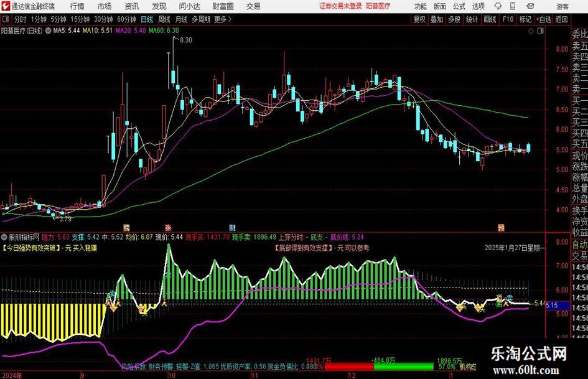Switch to 5分钟 period tab

coord(58,19)
